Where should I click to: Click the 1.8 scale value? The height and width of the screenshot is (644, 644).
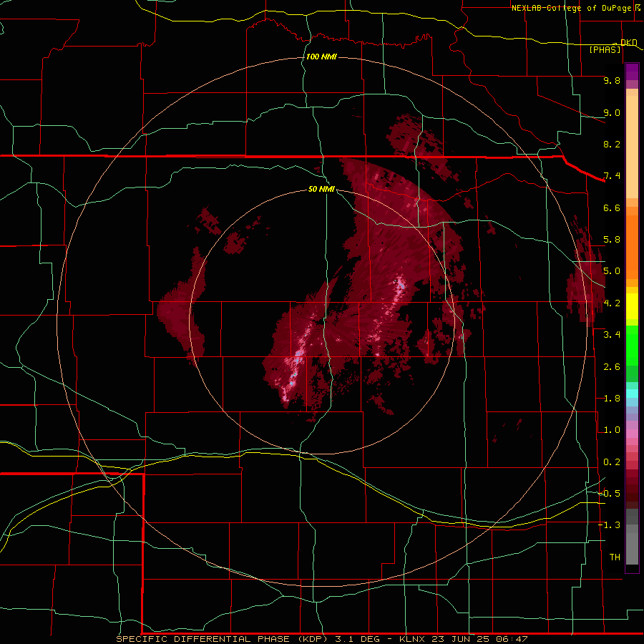612,399
